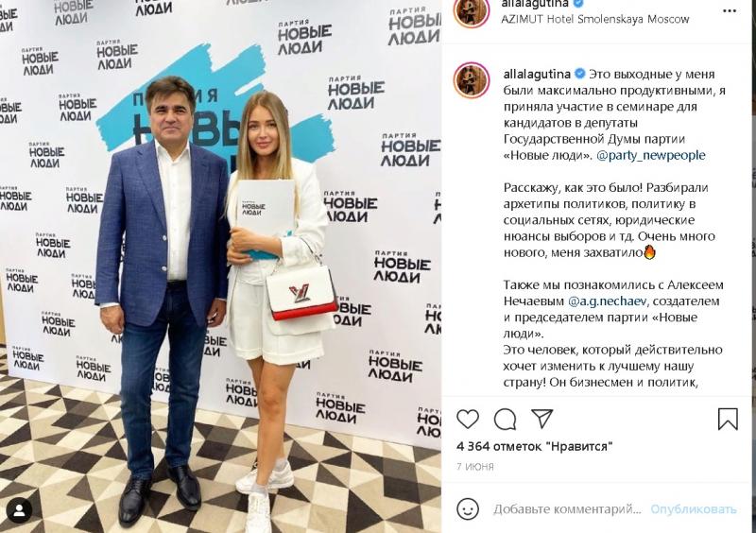
Task: View the 4 364 likes list
Action: [x=534, y=447]
